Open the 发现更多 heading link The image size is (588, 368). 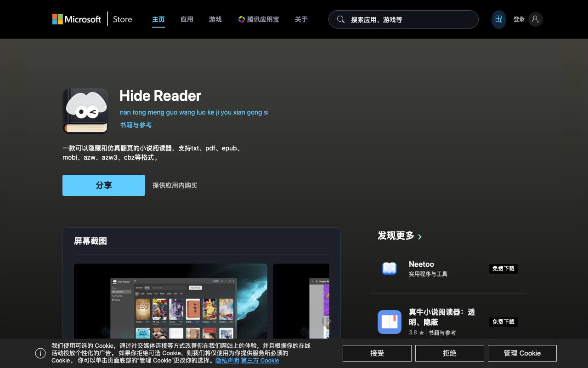point(396,236)
